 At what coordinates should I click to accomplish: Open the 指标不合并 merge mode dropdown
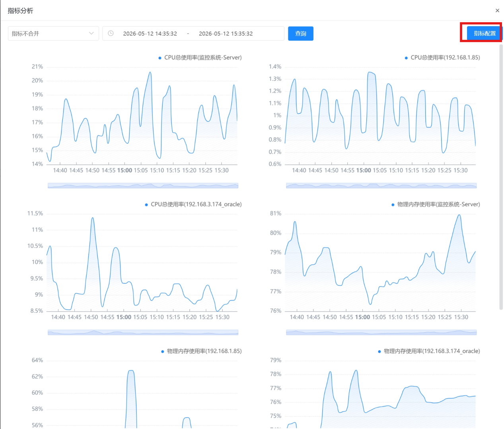click(x=53, y=33)
